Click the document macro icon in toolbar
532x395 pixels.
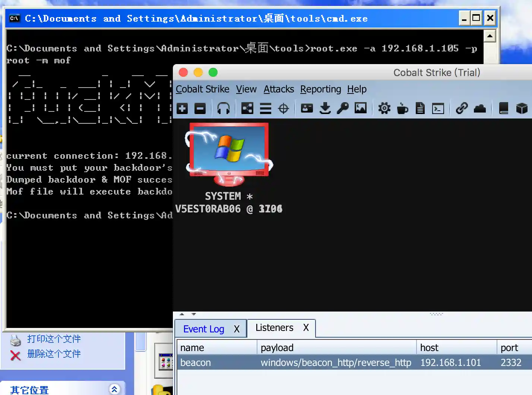420,108
